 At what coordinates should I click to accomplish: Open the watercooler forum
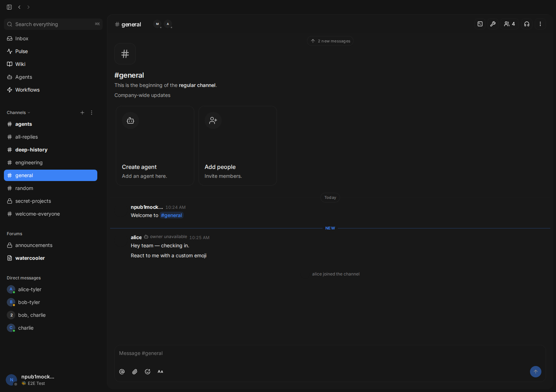51,258
